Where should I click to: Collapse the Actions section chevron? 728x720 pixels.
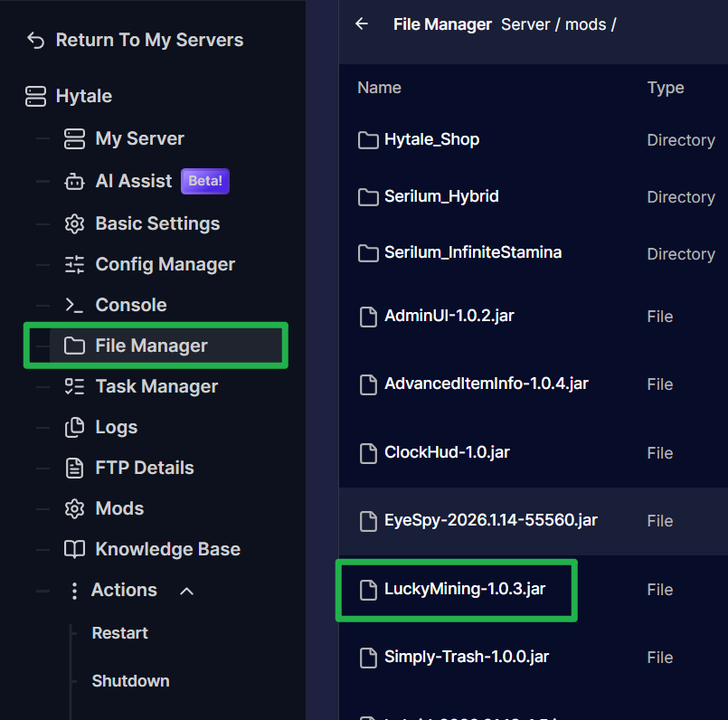click(x=187, y=591)
